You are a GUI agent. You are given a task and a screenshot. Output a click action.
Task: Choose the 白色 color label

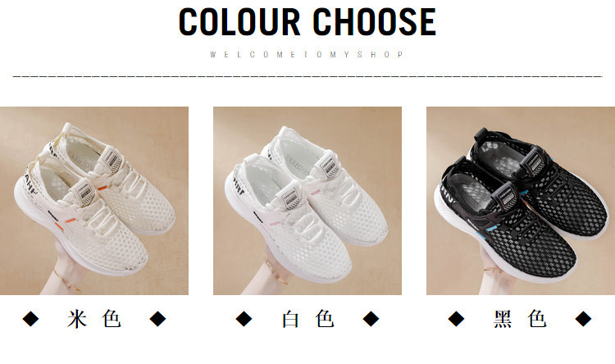307,318
